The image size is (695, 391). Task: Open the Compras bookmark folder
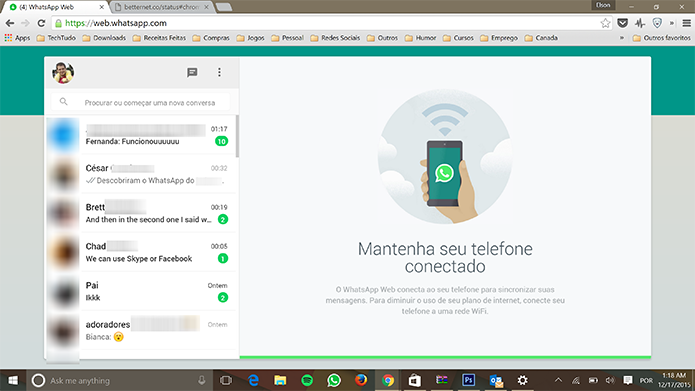click(211, 38)
